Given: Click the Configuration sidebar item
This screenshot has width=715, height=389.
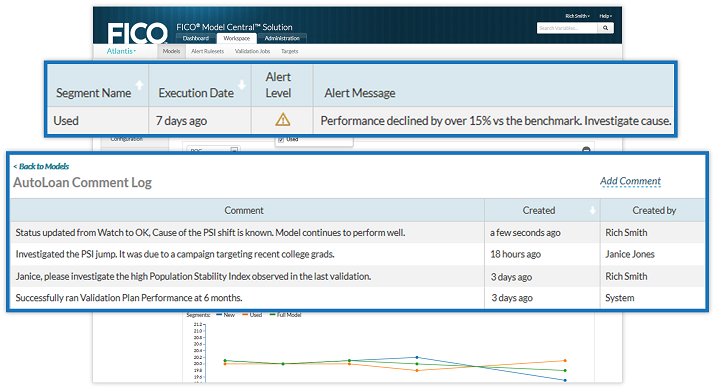Looking at the screenshot, I should click(127, 139).
